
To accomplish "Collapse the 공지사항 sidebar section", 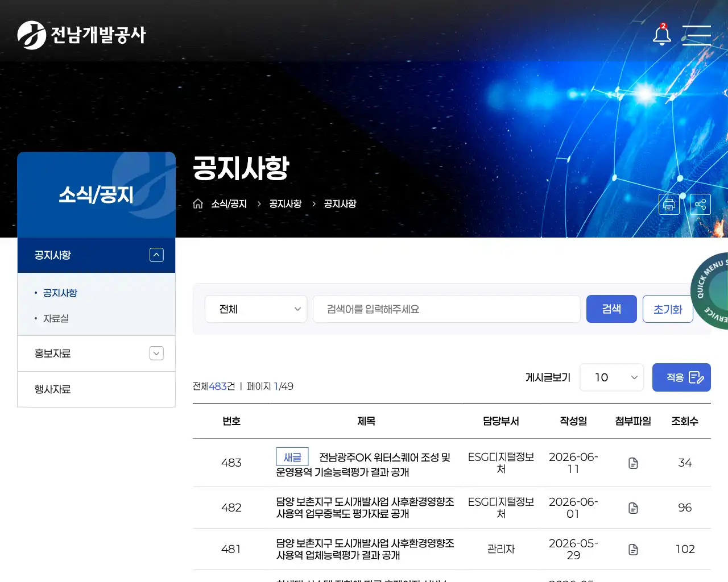I will 156,255.
